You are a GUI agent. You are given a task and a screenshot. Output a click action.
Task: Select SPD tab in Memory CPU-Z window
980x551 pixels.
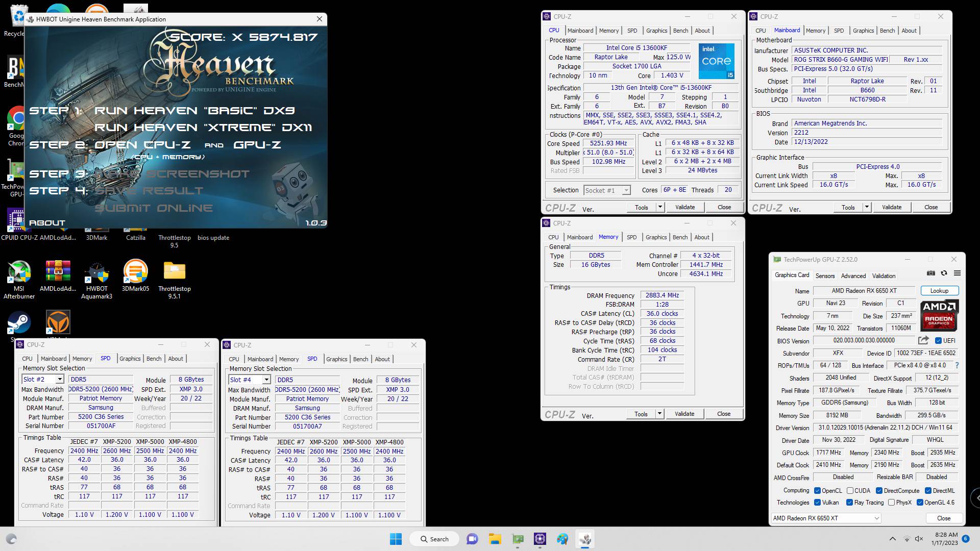pos(632,237)
